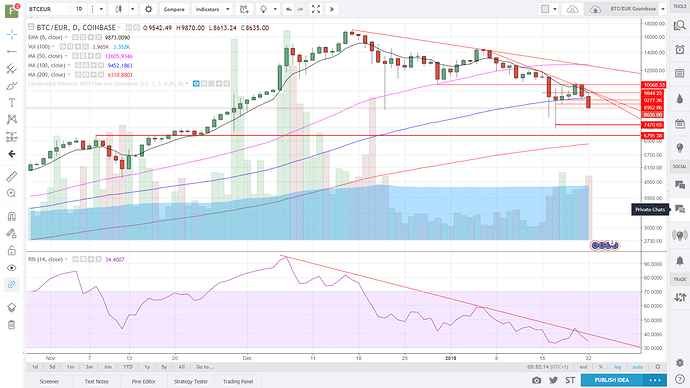This screenshot has height=388, width=690.
Task: Start bar replay with the play icon
Action: (332, 9)
